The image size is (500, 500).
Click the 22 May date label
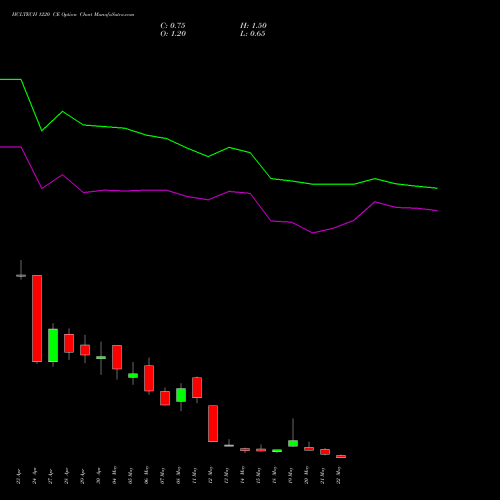(x=339, y=476)
